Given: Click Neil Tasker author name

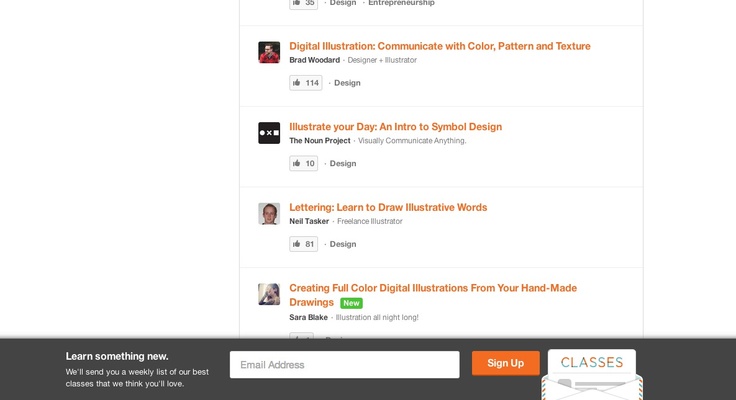Looking at the screenshot, I should pos(309,222).
